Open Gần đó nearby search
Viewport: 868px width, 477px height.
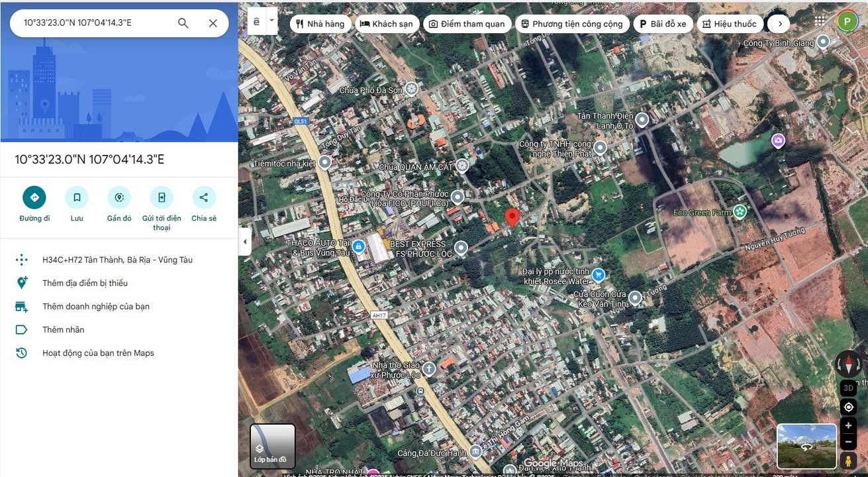point(119,197)
